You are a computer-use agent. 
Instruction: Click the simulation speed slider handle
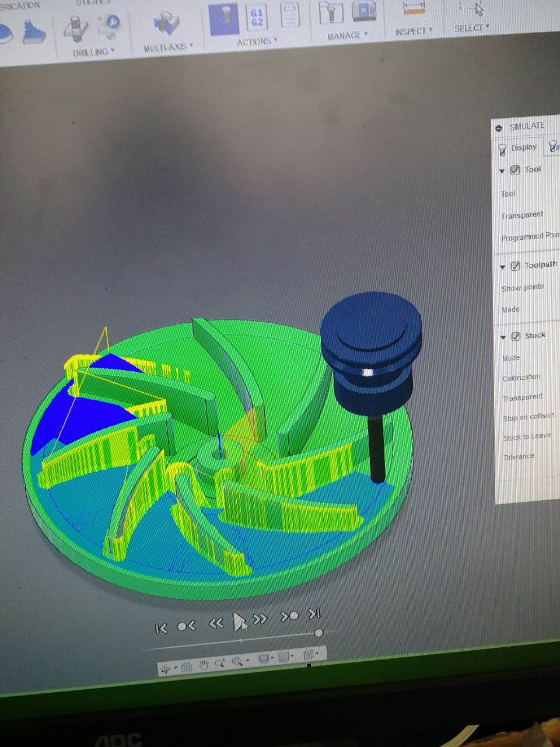coord(318,633)
